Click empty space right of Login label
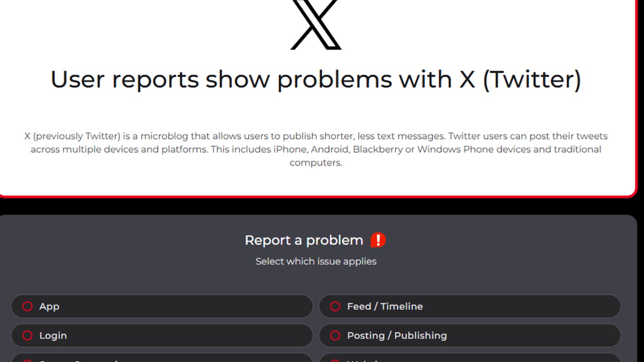The height and width of the screenshot is (362, 644). pyautogui.click(x=189, y=335)
